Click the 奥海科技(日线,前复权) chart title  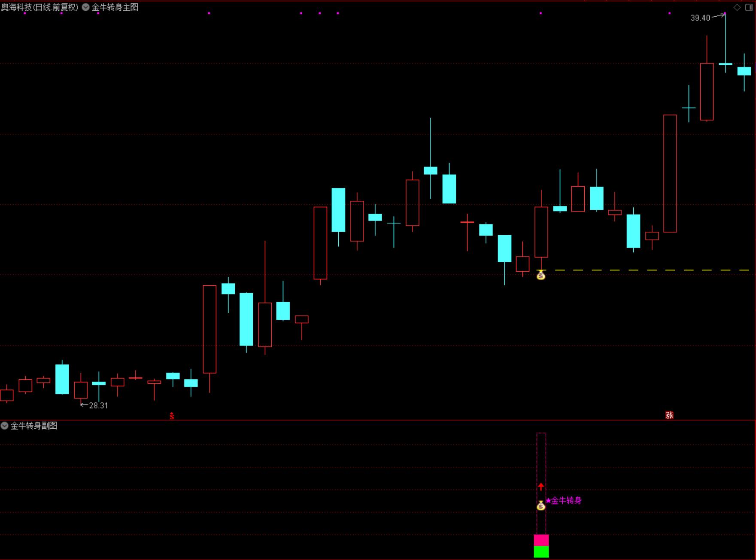40,7
